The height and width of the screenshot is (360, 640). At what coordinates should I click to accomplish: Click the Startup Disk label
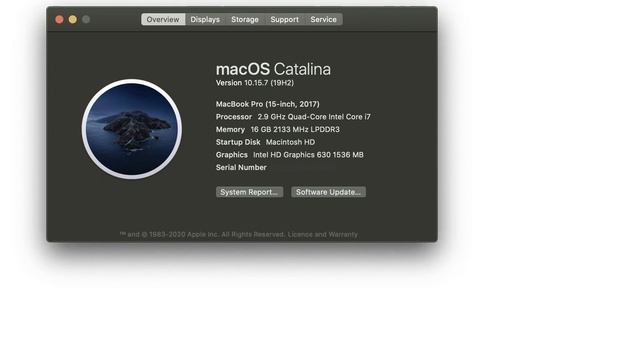238,142
